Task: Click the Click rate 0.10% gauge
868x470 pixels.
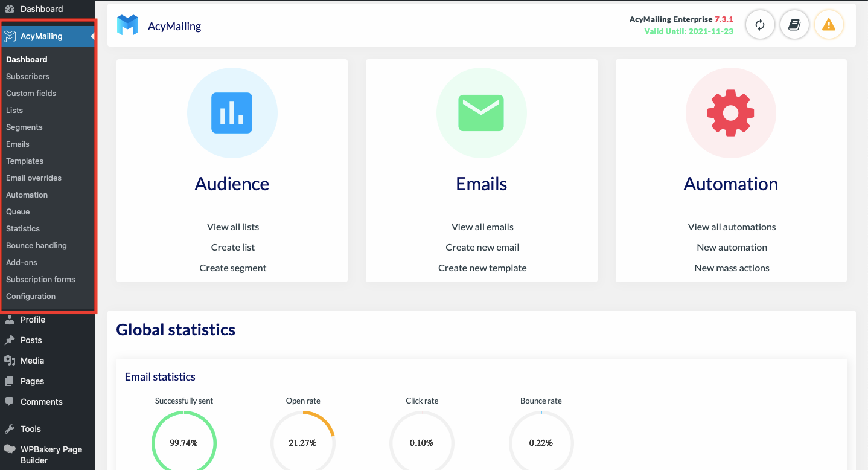Action: (421, 440)
